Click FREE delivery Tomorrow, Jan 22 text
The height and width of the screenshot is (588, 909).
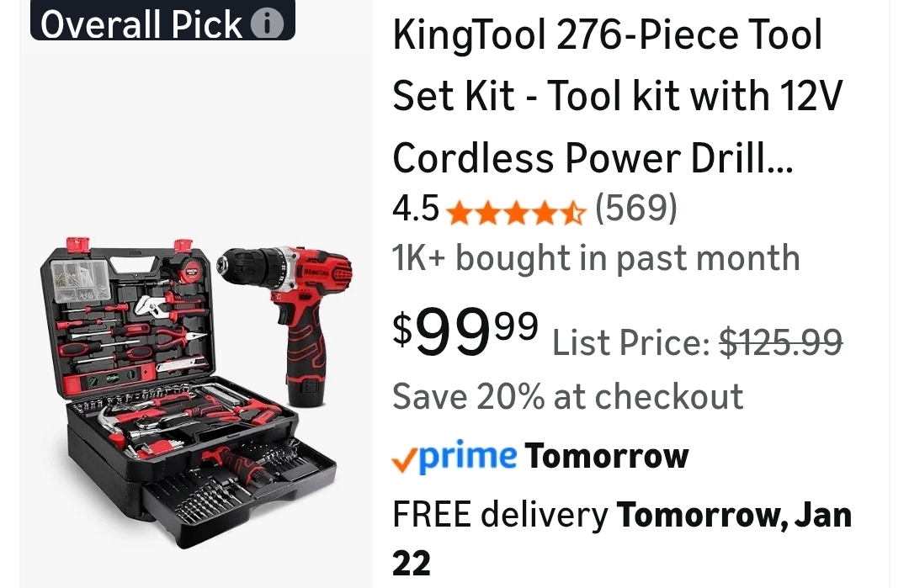(x=622, y=538)
